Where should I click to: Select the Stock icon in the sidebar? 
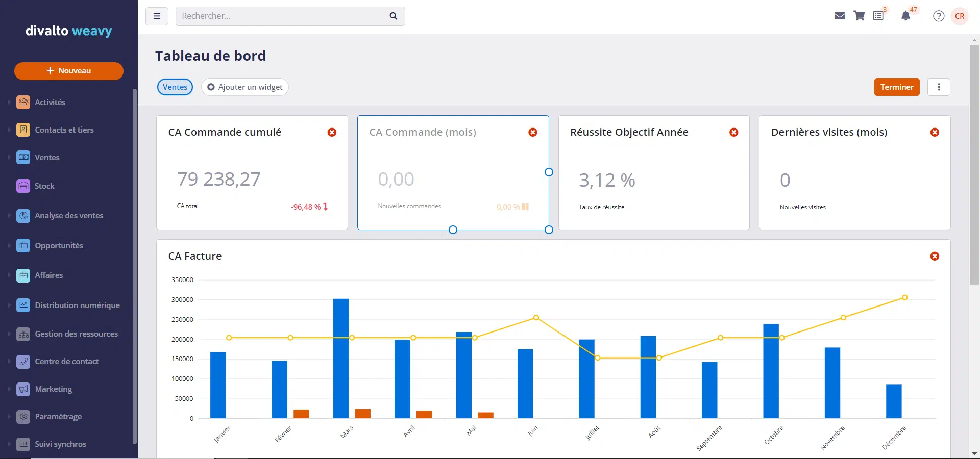[x=23, y=186]
